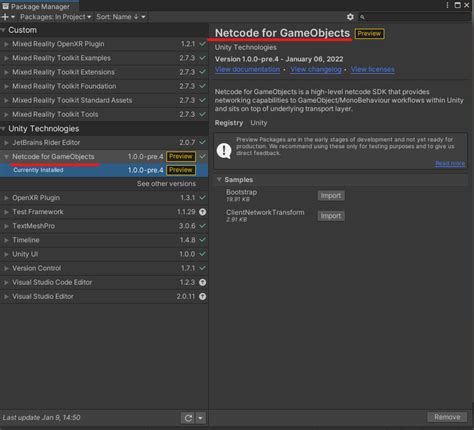The height and width of the screenshot is (430, 474).
Task: Select the TextMeshPro package
Action: coord(104,226)
